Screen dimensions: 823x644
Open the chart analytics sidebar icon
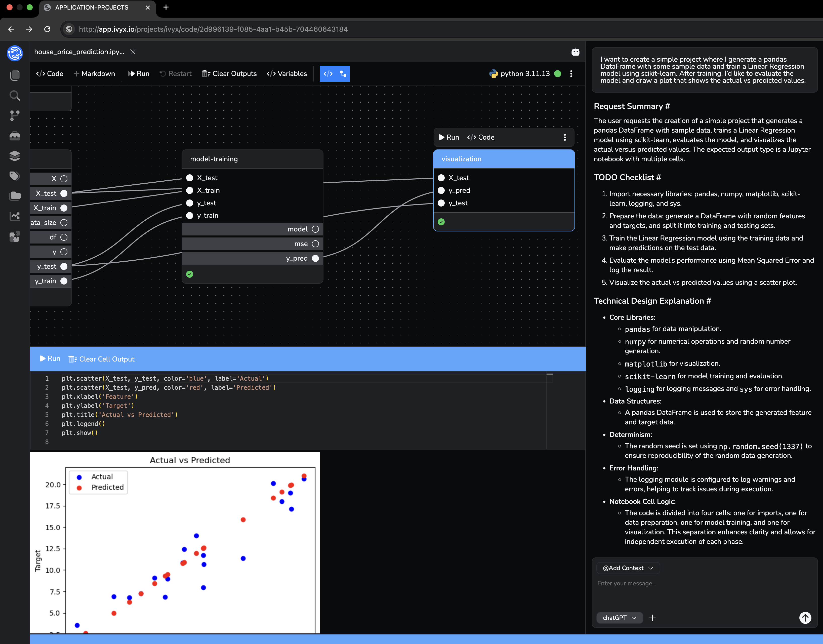click(15, 216)
